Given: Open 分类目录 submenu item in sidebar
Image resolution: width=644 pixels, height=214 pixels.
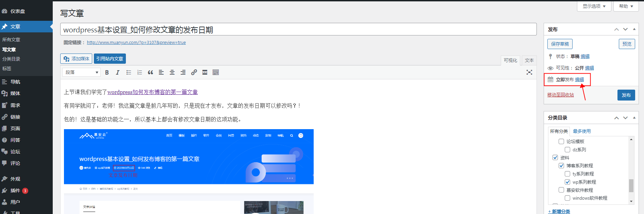Looking at the screenshot, I should point(11,59).
